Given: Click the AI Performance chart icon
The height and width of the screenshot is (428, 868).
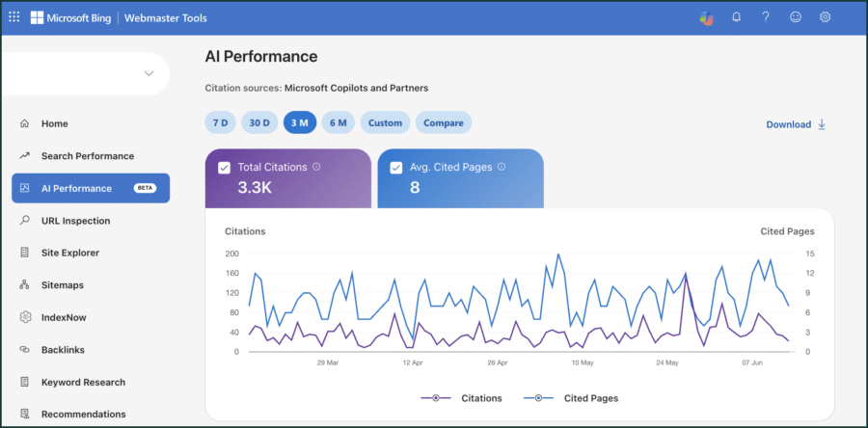Looking at the screenshot, I should 24,188.
